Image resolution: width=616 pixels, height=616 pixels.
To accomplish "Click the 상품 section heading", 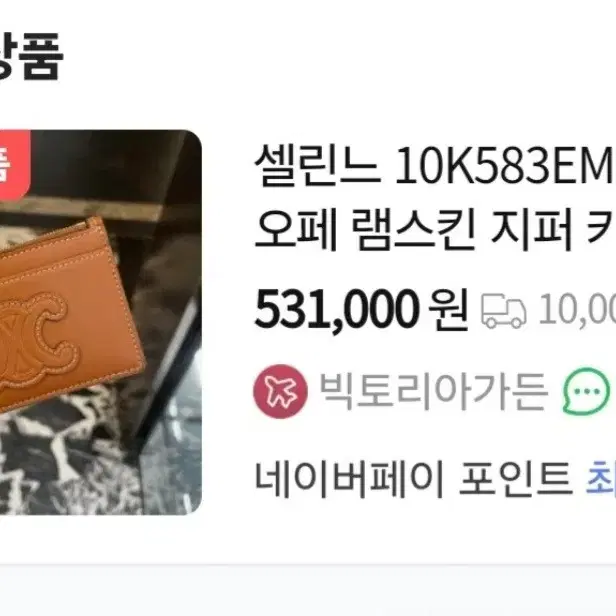I will coord(31,56).
